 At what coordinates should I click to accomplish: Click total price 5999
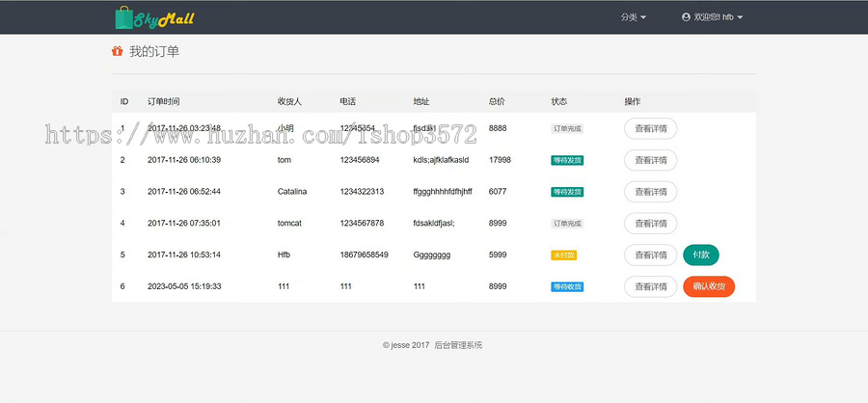pos(498,255)
